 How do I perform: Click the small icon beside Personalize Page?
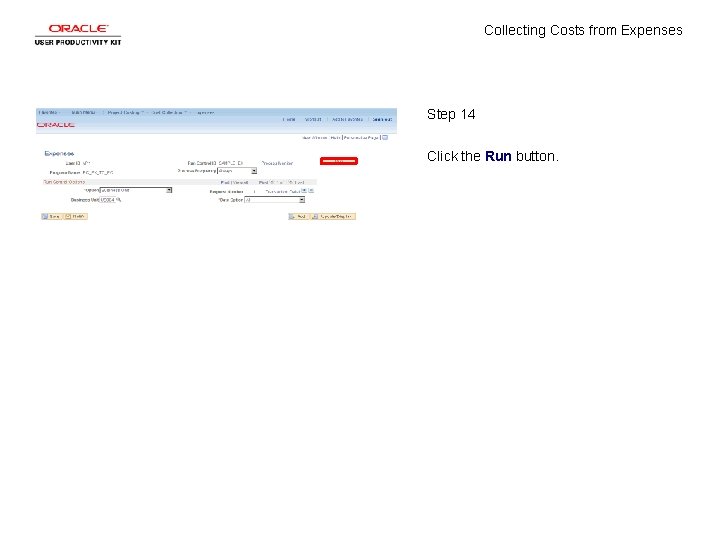point(385,137)
